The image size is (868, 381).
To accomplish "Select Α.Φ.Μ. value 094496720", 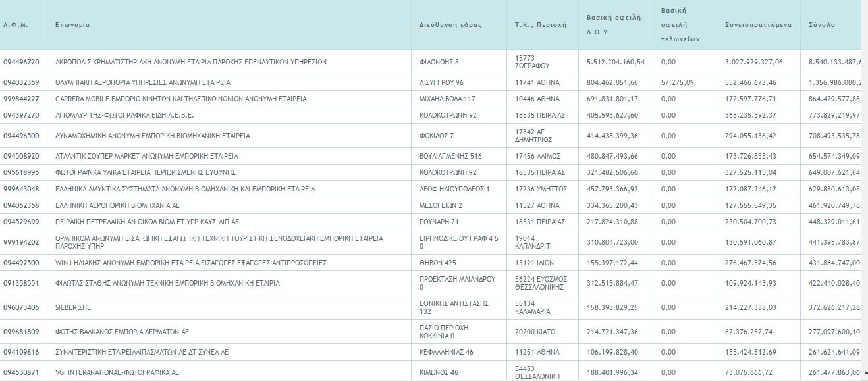I will coord(21,62).
